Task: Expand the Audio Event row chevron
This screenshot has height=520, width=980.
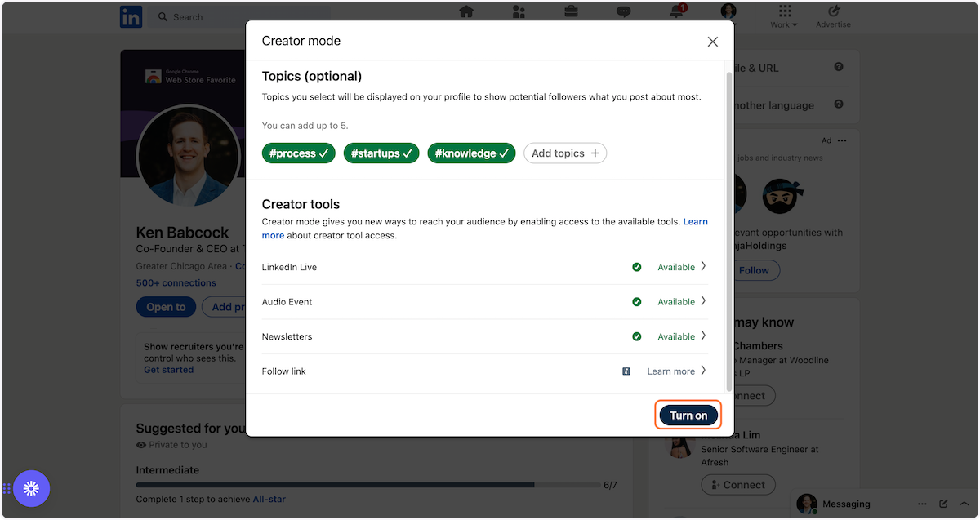Action: pos(703,301)
